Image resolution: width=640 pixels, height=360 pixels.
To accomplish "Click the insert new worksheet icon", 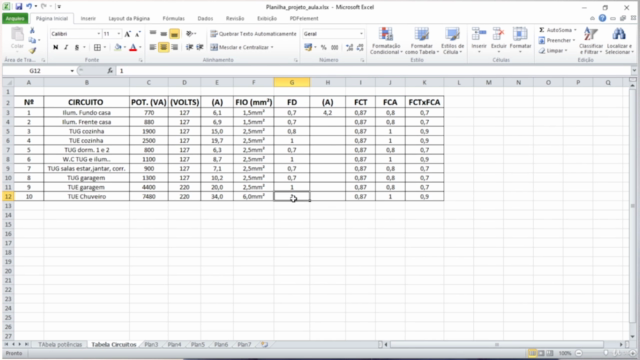I will [x=264, y=344].
